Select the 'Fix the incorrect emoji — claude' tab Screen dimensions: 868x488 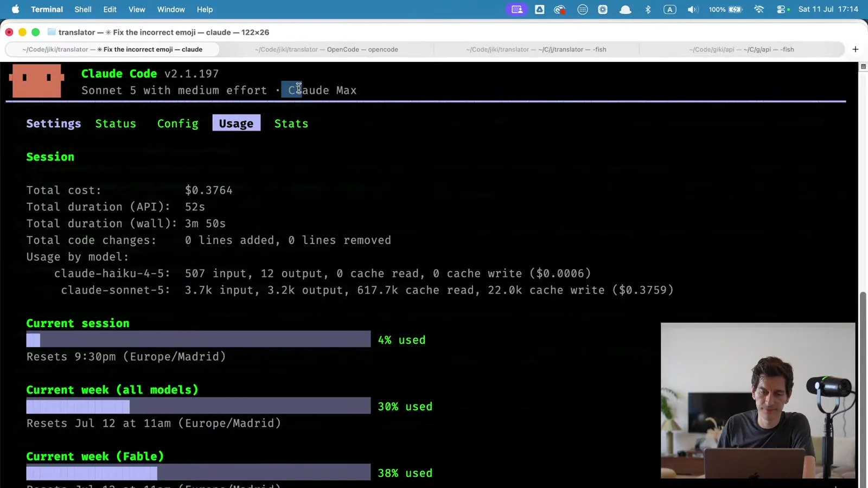tap(112, 49)
